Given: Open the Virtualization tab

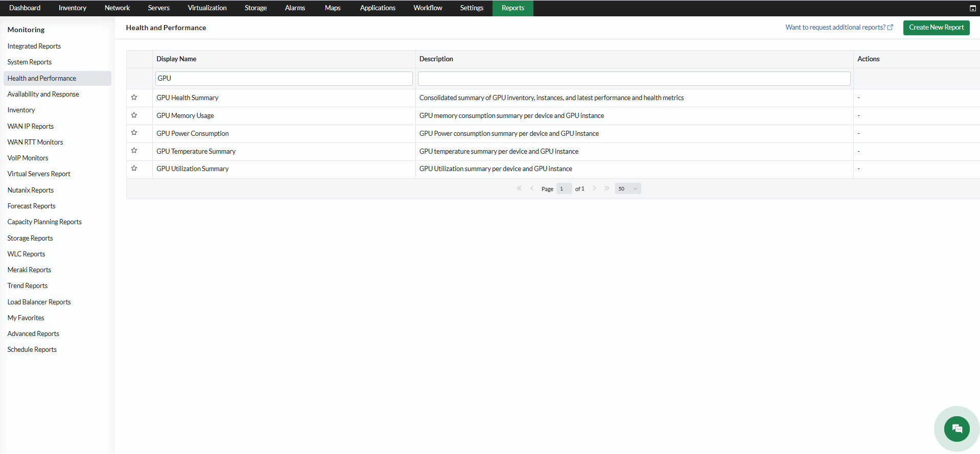Looking at the screenshot, I should click(x=207, y=8).
